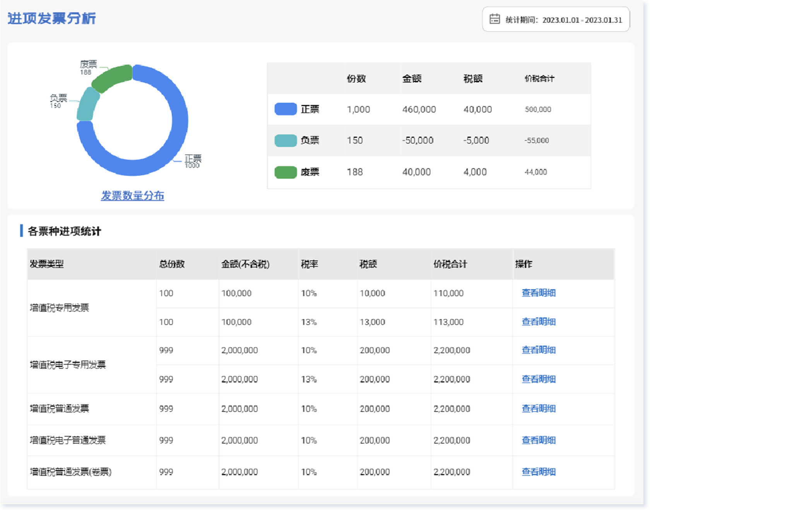
Task: Select the teal 负票 segment of the donut chart
Action: tap(87, 105)
